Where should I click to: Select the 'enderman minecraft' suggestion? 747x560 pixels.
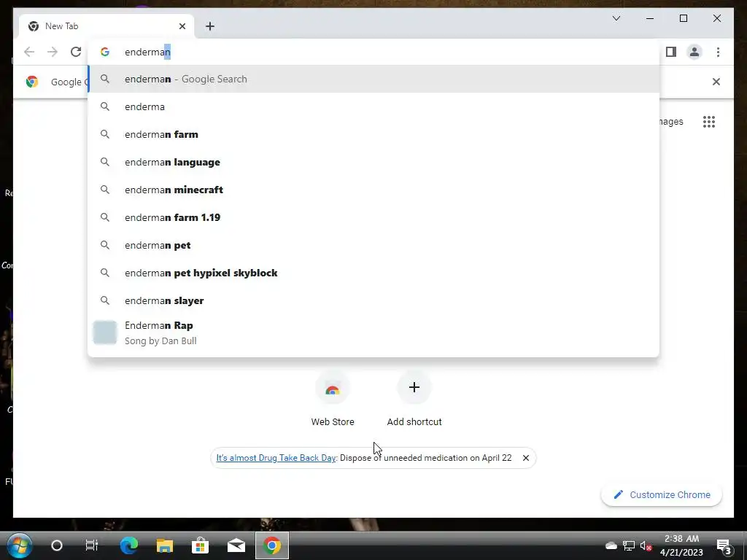pyautogui.click(x=373, y=190)
